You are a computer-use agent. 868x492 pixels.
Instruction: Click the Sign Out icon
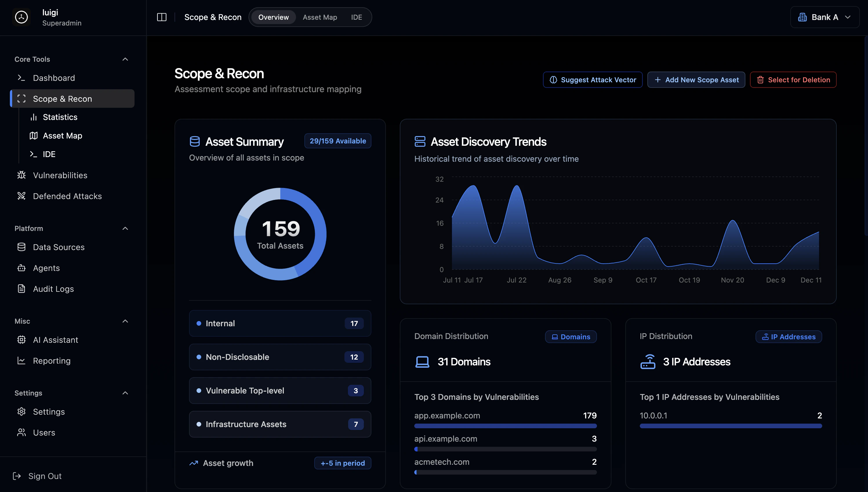tap(17, 476)
